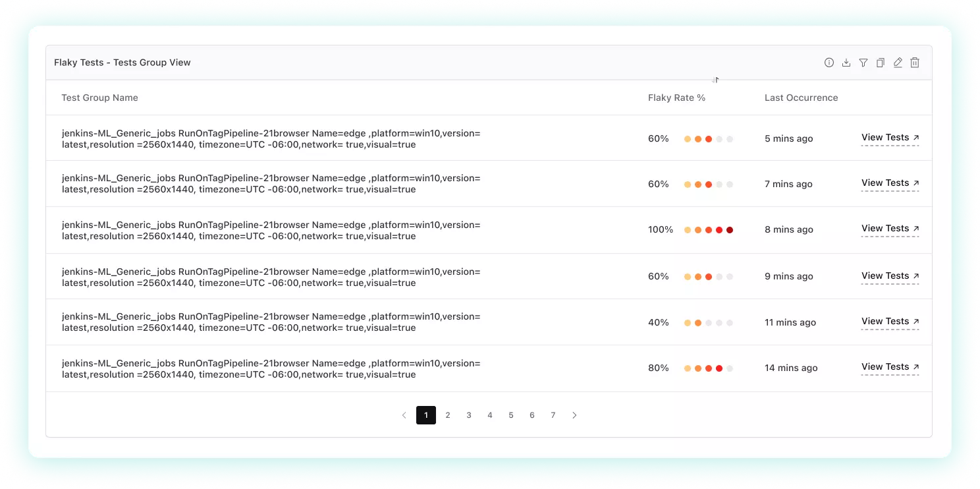This screenshot has height=489, width=980.
Task: Click the dark red dot in 100% row
Action: [730, 230]
